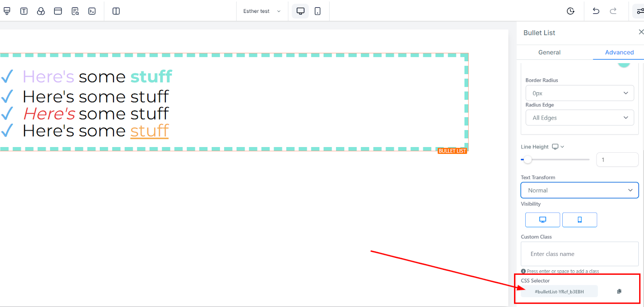
Task: Undo the last action
Action: 596,11
